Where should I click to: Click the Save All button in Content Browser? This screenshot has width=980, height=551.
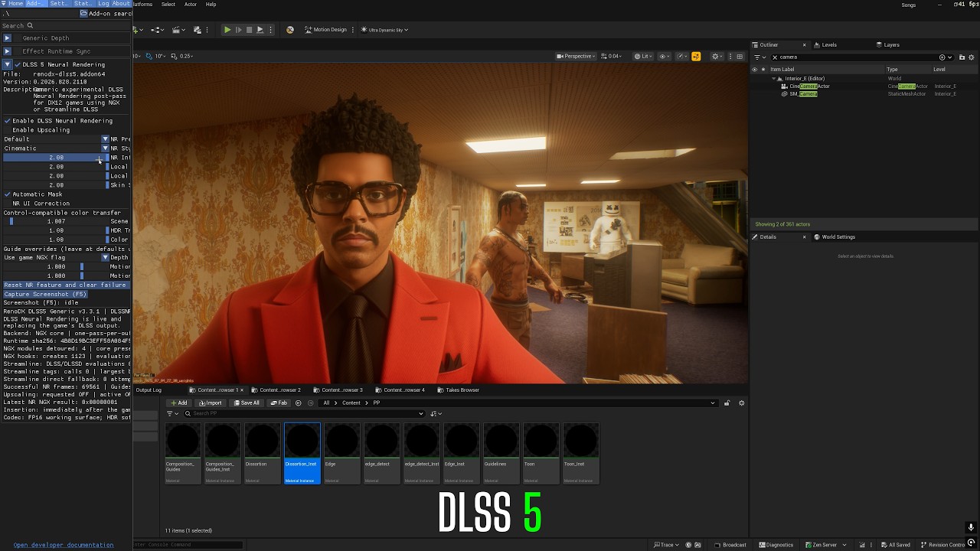(247, 403)
